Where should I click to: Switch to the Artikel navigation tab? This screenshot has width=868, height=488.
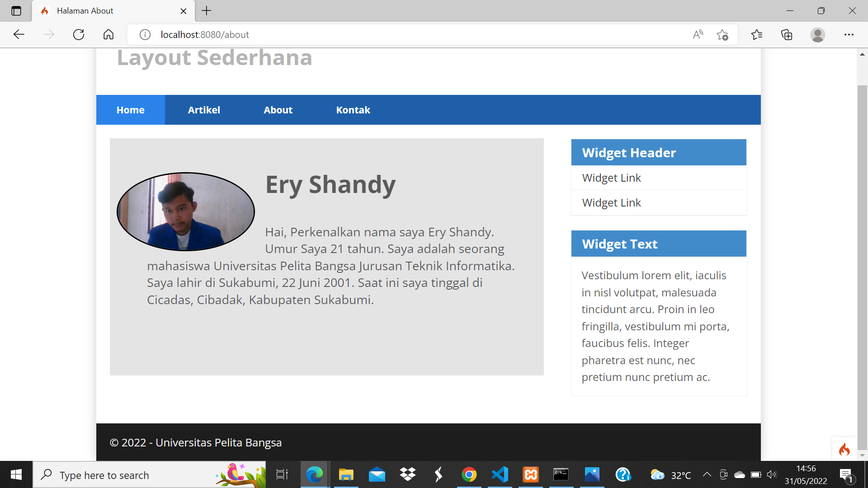click(x=204, y=109)
